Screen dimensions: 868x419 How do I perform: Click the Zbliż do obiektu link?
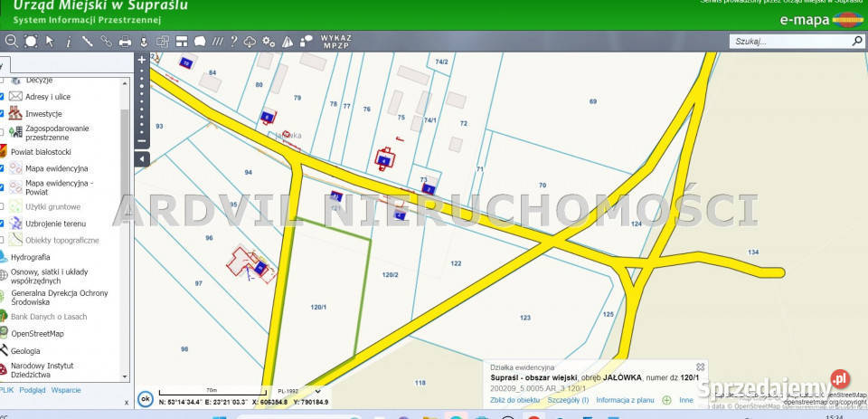[x=514, y=399]
